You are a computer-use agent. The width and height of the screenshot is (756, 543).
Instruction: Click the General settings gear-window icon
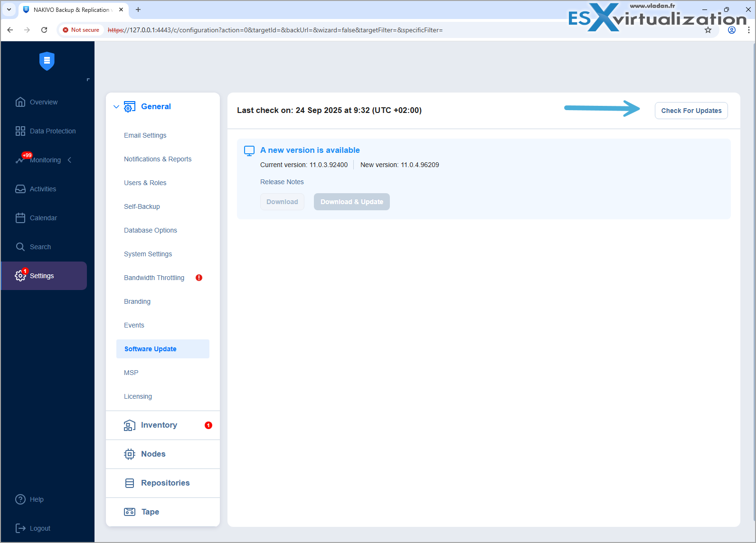click(130, 107)
